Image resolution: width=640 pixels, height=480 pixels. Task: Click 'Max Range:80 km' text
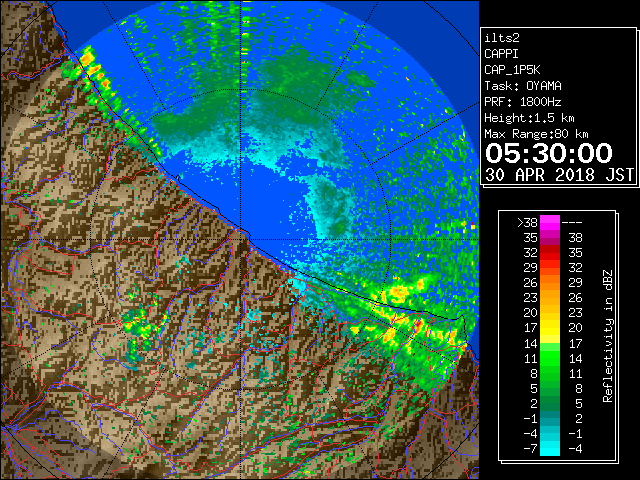536,134
